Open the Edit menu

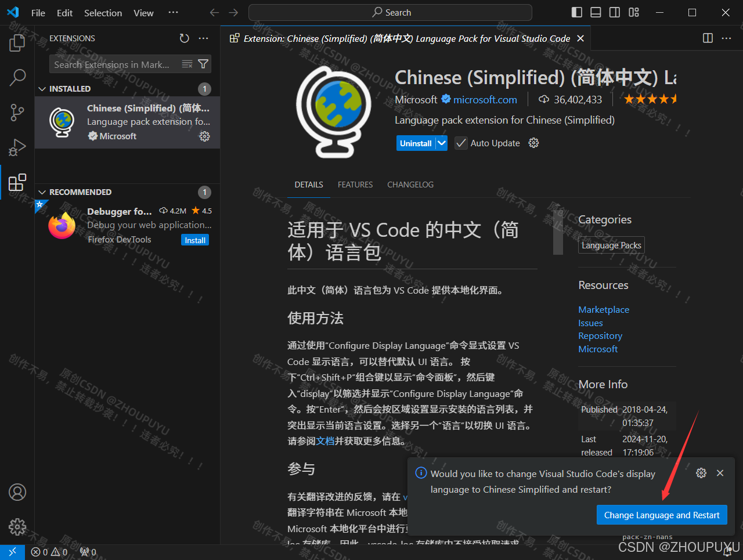click(x=65, y=13)
